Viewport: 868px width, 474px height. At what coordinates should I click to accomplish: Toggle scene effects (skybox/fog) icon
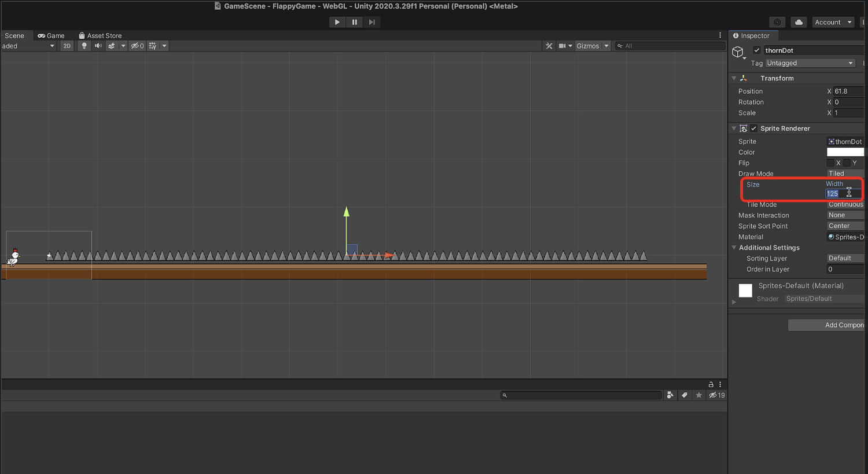tap(112, 46)
